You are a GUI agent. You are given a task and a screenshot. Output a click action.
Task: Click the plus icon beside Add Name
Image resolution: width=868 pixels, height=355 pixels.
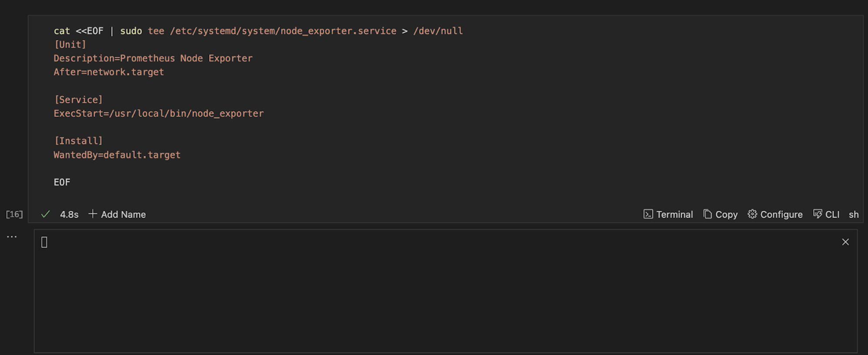92,214
